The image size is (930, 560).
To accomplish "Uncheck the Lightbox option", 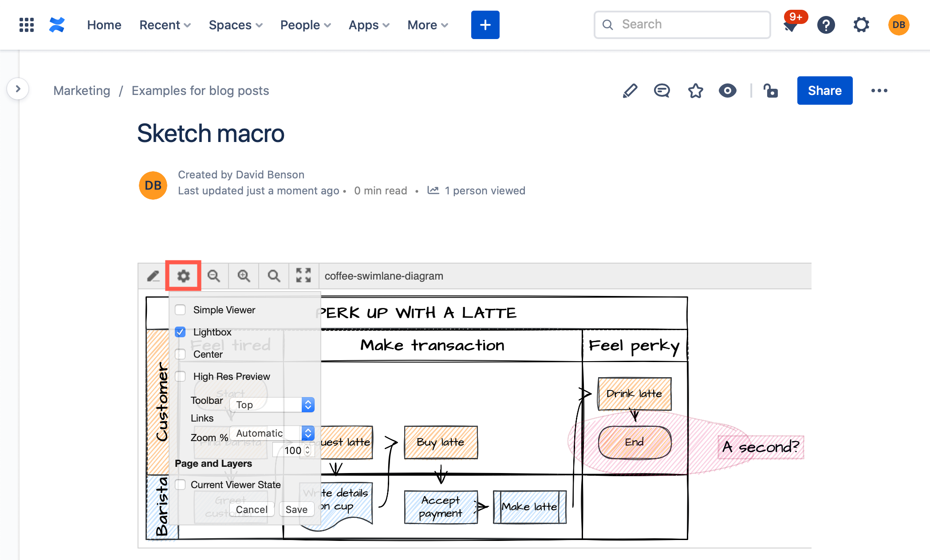I will pos(180,332).
